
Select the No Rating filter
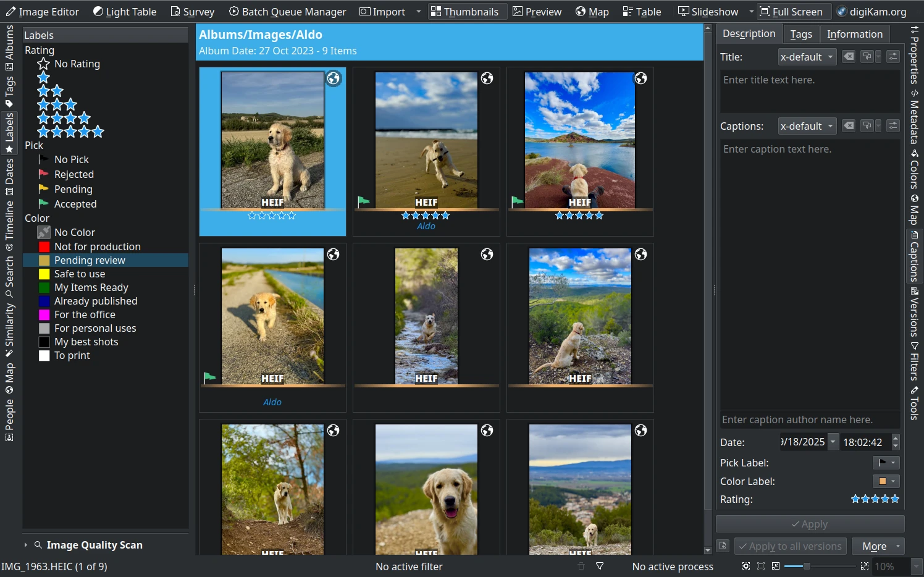click(x=77, y=64)
